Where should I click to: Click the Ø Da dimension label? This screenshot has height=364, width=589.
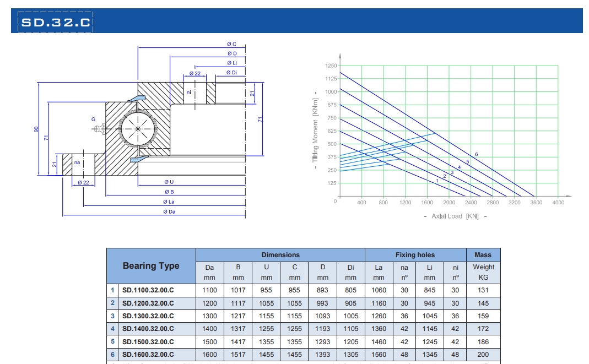[169, 211]
